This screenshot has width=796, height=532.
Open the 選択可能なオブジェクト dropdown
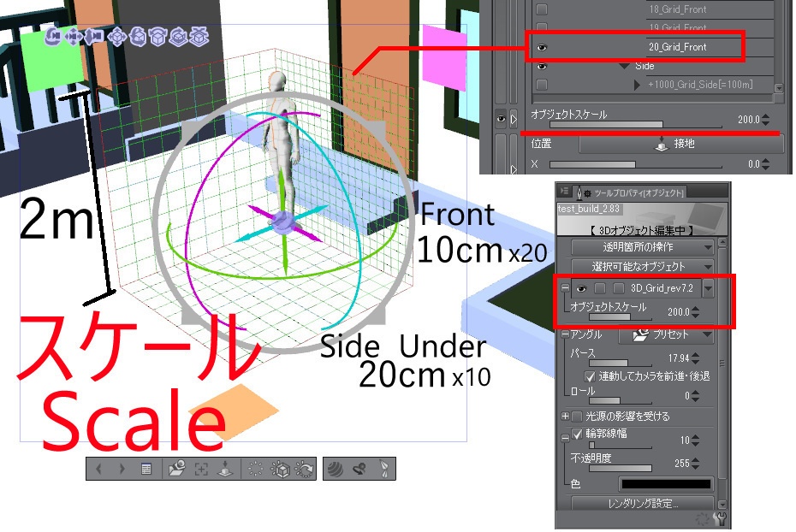[x=641, y=268]
